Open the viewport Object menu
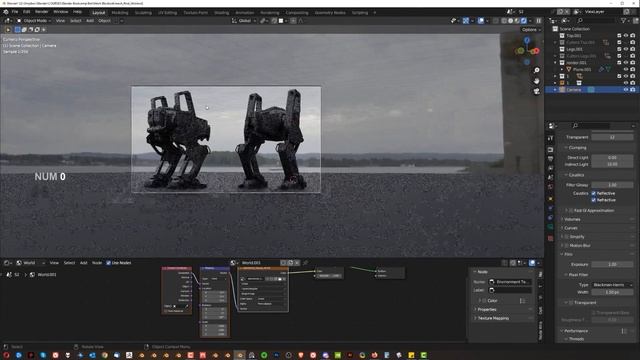 click(x=104, y=20)
